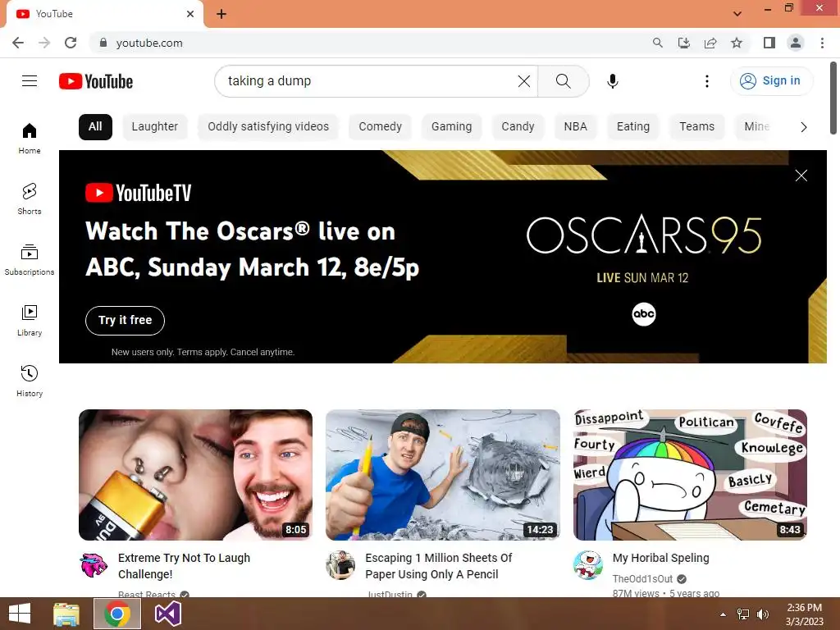Open Subscriptions in the sidebar
Image resolution: width=840 pixels, height=630 pixels.
(30, 260)
